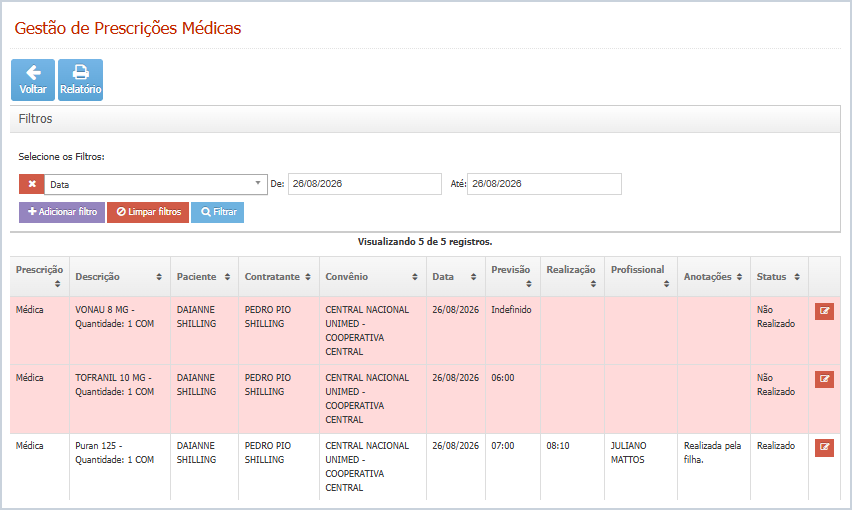Click 'Gestão de Prescrições Médicas' title
Image resolution: width=852 pixels, height=510 pixels.
click(128, 28)
